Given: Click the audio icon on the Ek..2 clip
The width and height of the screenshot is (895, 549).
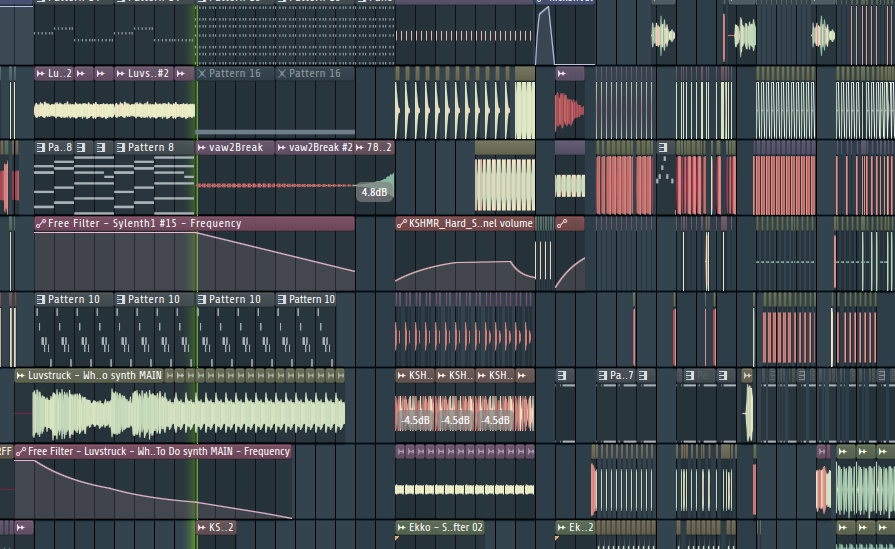Looking at the screenshot, I should (x=562, y=527).
